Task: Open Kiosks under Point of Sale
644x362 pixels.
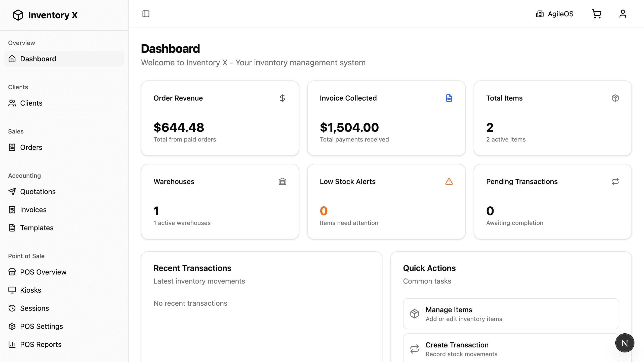Action: click(x=30, y=290)
